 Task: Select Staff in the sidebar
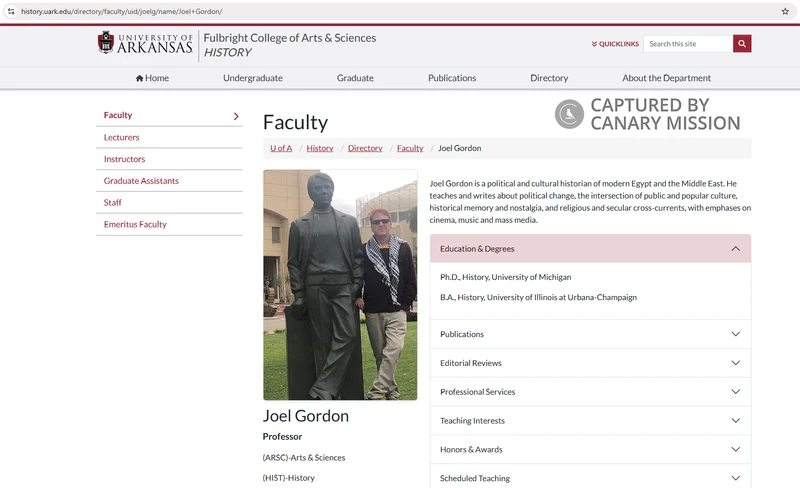pyautogui.click(x=113, y=203)
